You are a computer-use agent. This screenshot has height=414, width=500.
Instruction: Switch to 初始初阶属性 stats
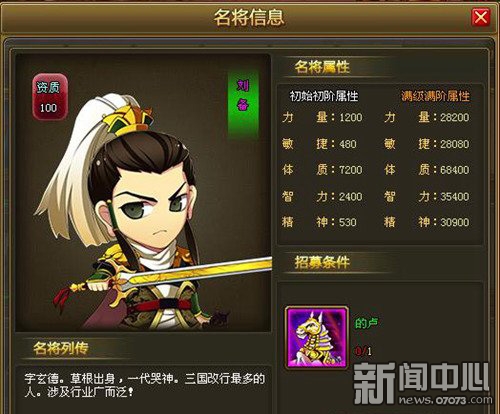coord(323,96)
